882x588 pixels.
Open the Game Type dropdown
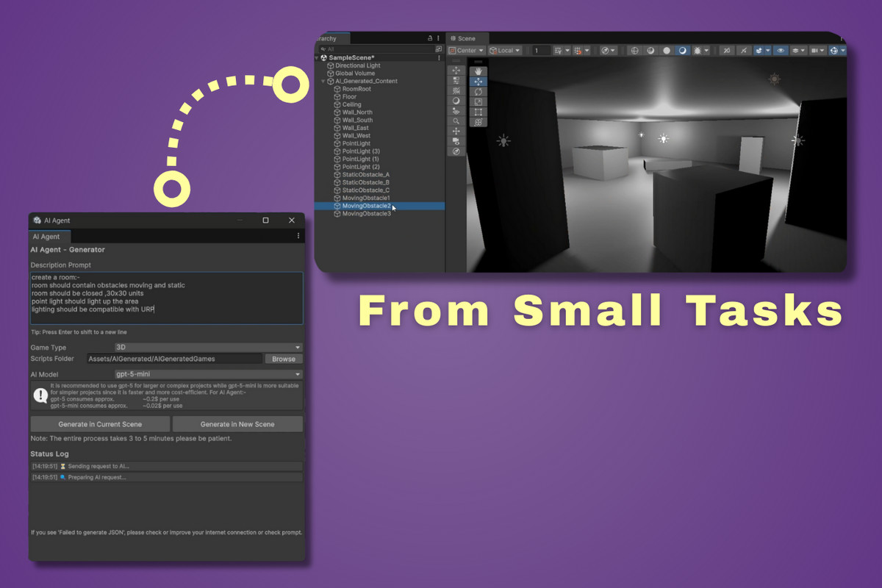point(208,347)
